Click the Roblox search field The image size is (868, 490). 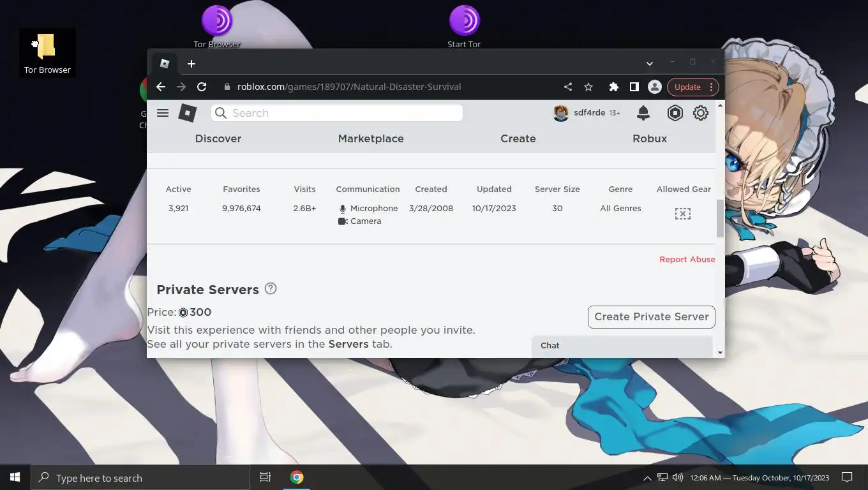pyautogui.click(x=337, y=113)
